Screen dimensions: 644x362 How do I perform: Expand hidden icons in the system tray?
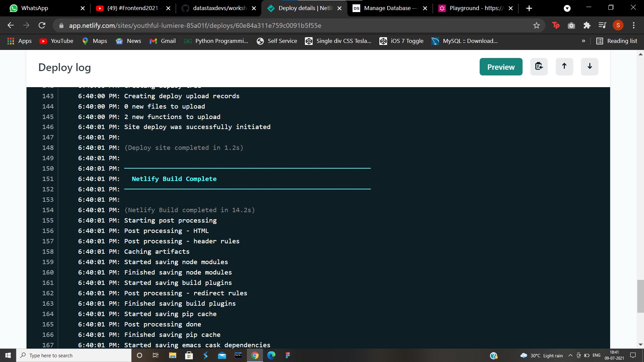pyautogui.click(x=570, y=355)
